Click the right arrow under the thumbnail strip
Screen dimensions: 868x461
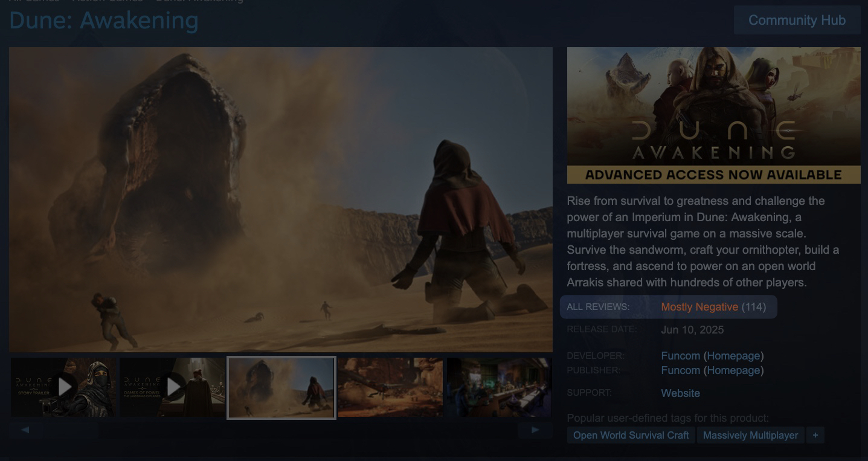[x=535, y=430]
